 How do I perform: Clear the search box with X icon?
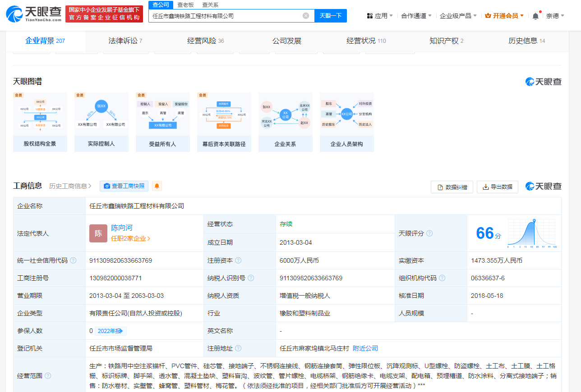click(306, 16)
